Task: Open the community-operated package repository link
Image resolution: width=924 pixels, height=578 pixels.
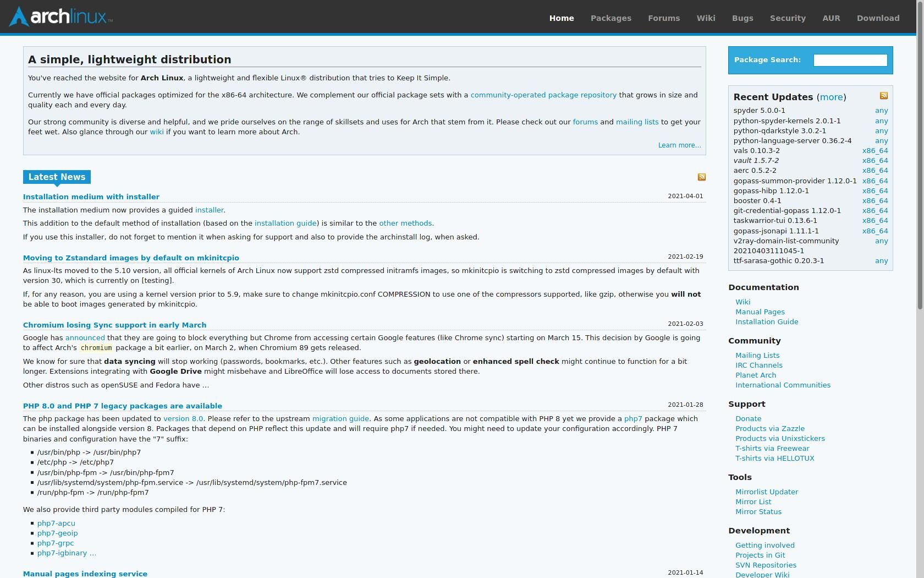Action: pos(543,95)
